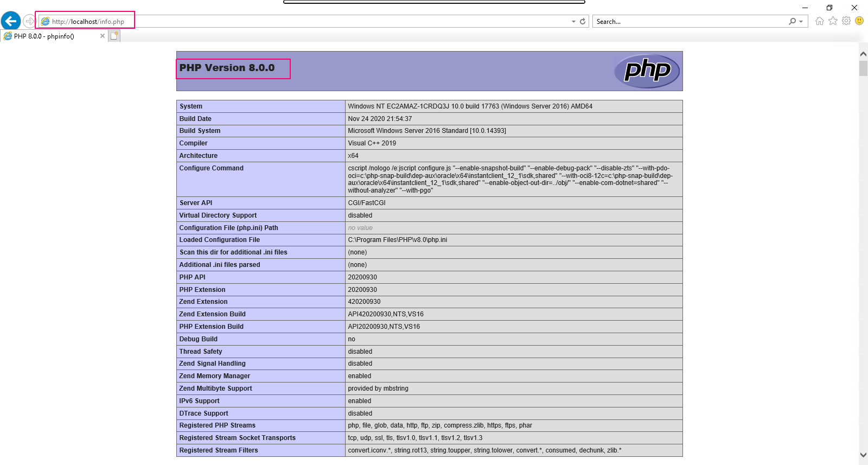This screenshot has width=868, height=465.
Task: Restore down the browser window
Action: coord(829,8)
